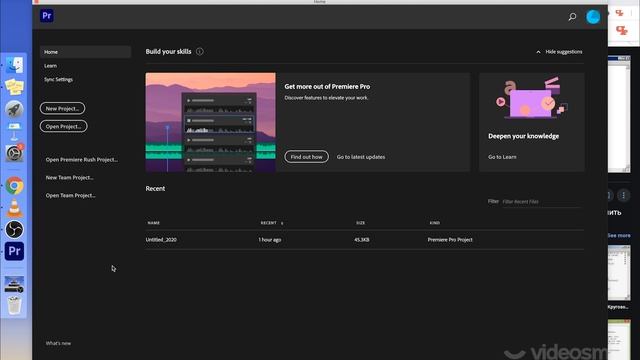Follow Go to latest updates link

pyautogui.click(x=361, y=157)
